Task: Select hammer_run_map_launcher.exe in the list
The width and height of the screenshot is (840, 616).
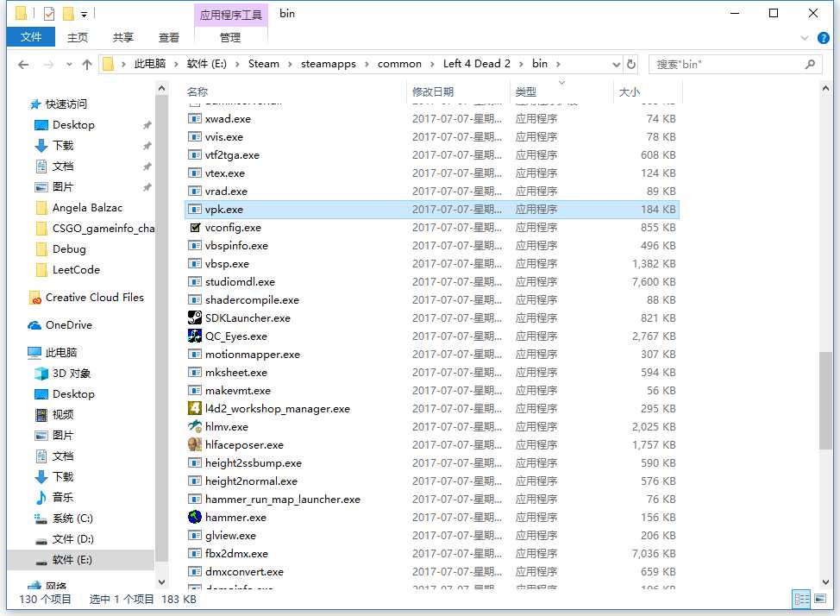Action: pos(432,500)
